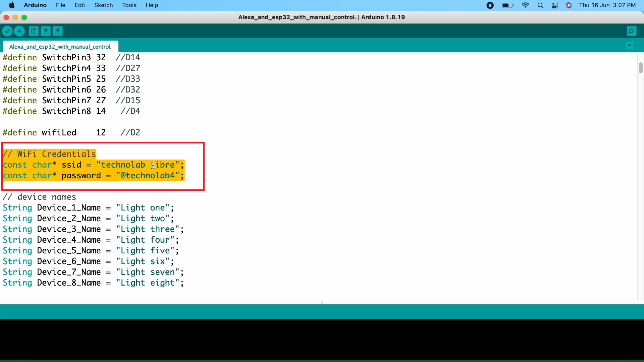
Task: Click on ssid value "technolab fibre"
Action: pyautogui.click(x=138, y=165)
